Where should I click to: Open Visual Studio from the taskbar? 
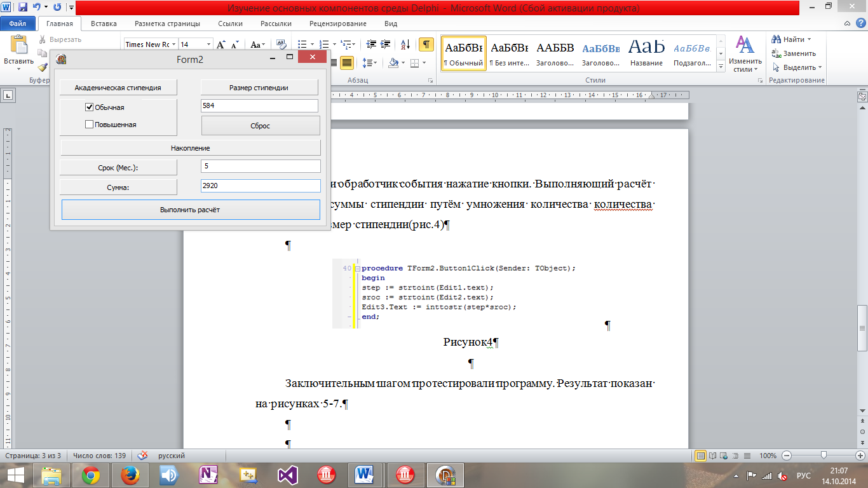pyautogui.click(x=287, y=475)
